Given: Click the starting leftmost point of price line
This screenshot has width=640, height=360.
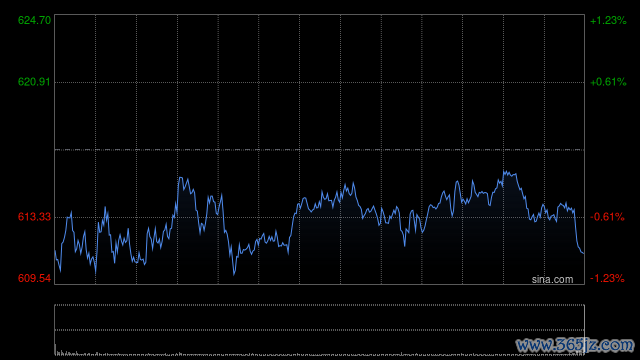Looking at the screenshot, I should (x=55, y=251).
